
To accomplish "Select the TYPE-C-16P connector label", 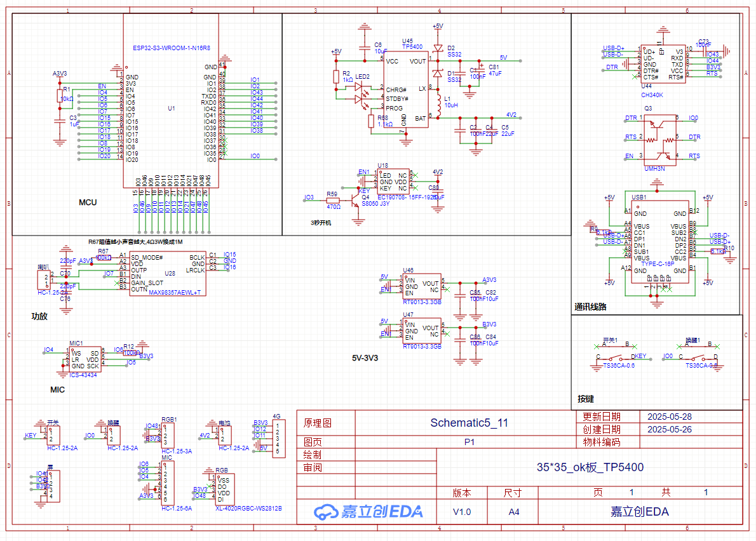I will click(657, 264).
